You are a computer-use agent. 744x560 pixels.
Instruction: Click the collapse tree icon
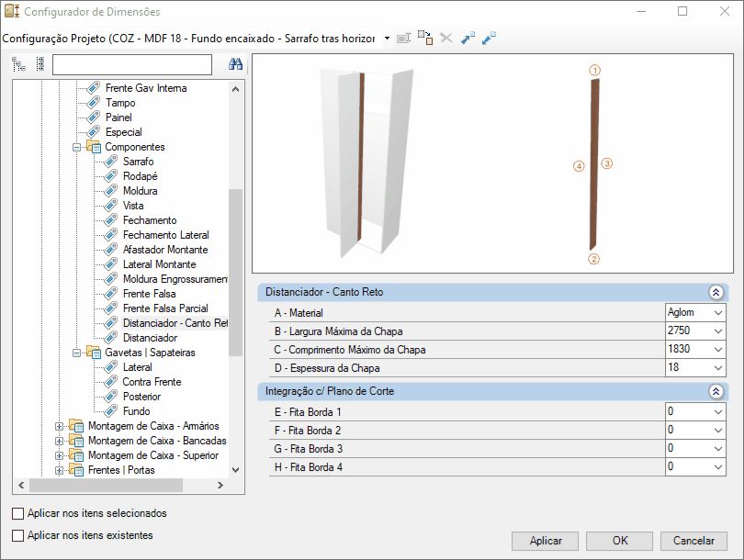tap(40, 64)
